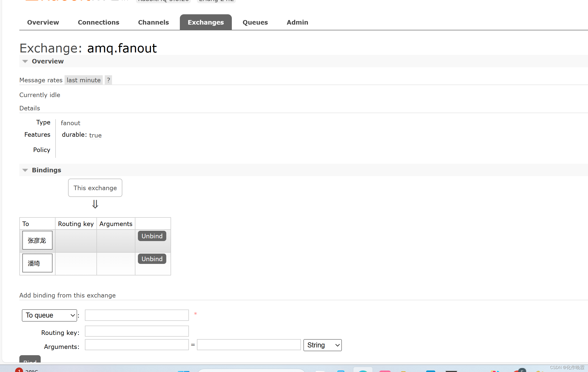Screen dimensions: 588x372
Task: Click the Exchanges tab
Action: click(205, 22)
